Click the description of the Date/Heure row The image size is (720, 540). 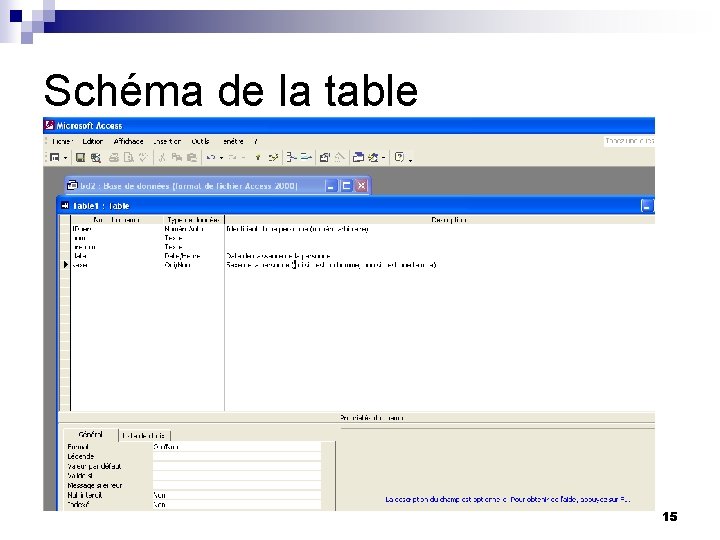[439, 256]
